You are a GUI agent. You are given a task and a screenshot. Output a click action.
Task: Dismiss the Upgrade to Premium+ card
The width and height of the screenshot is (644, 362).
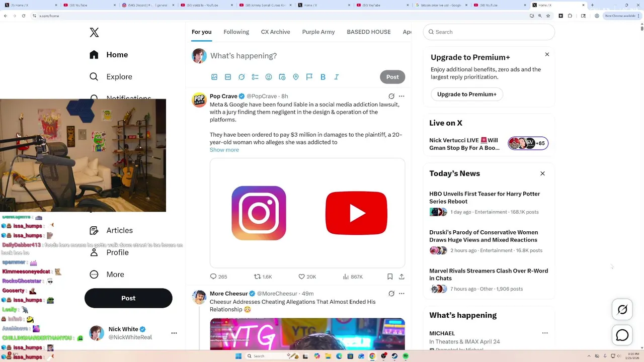pos(547,54)
